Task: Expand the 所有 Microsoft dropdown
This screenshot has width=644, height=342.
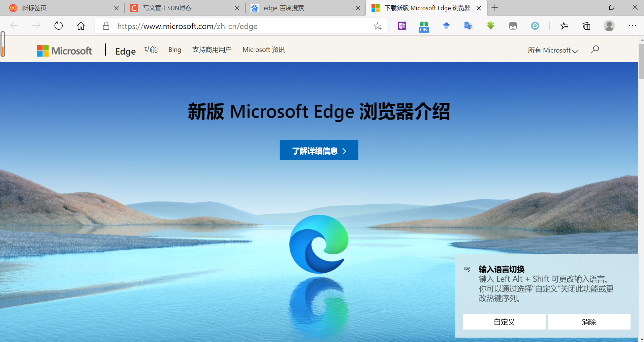Action: pos(552,50)
